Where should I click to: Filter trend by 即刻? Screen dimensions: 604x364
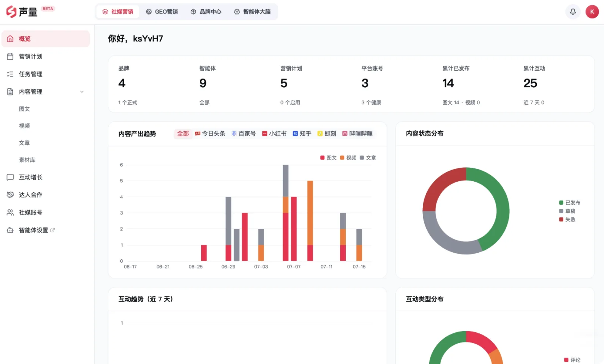point(327,134)
